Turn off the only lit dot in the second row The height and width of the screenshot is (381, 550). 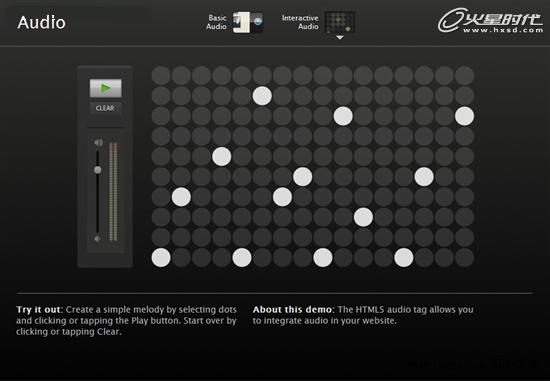[x=262, y=96]
